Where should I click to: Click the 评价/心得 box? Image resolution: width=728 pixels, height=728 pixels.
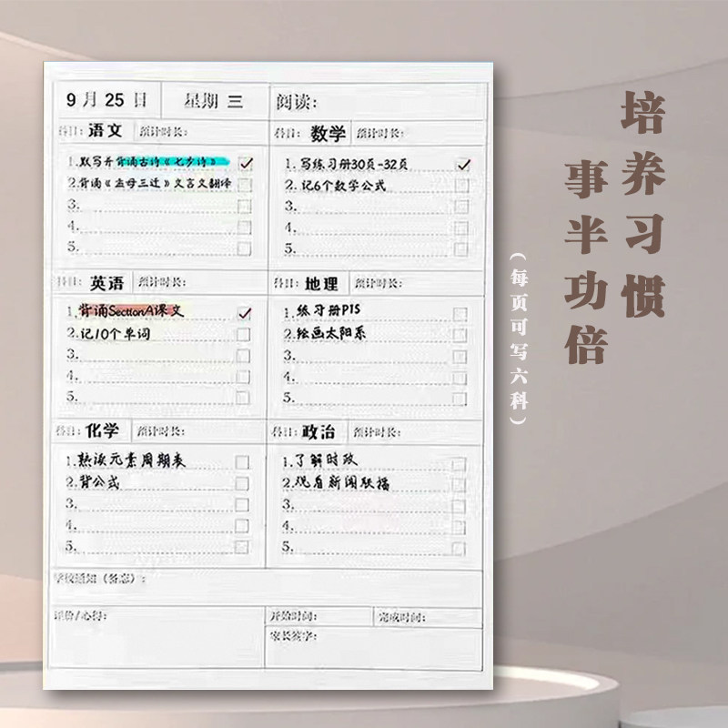(x=157, y=637)
